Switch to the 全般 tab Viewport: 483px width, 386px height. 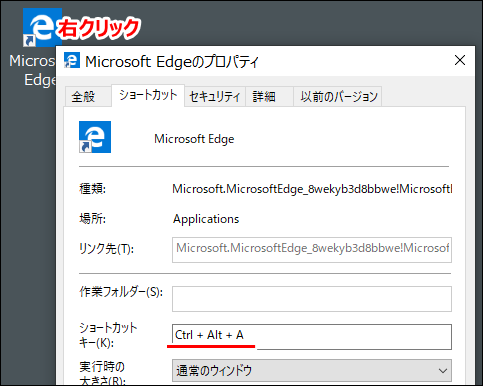coord(88,97)
